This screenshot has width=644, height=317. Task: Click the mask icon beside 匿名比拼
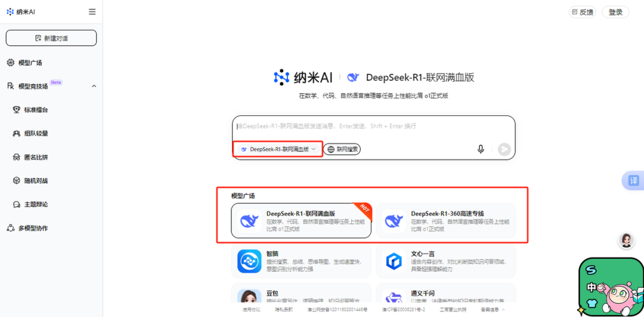[x=17, y=157]
